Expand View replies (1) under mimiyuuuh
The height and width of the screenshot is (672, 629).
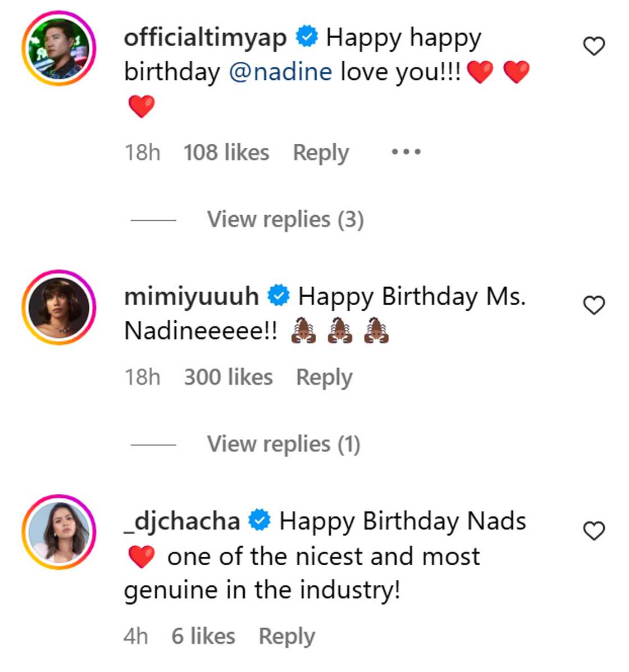point(283,444)
